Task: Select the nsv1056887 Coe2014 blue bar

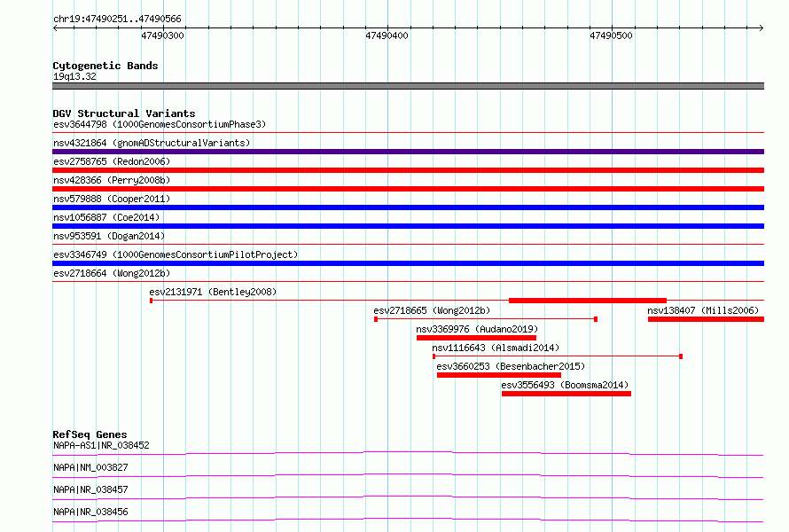Action: [x=408, y=226]
